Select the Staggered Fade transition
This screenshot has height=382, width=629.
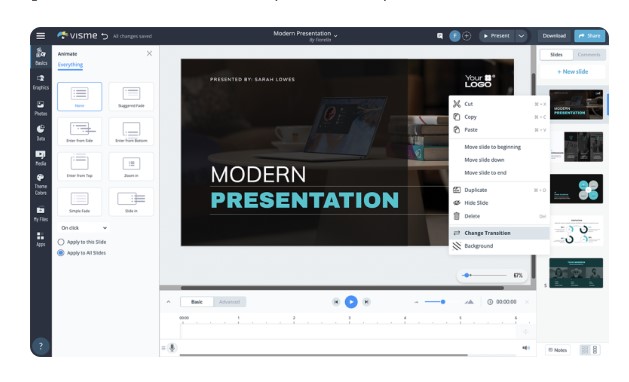(131, 96)
